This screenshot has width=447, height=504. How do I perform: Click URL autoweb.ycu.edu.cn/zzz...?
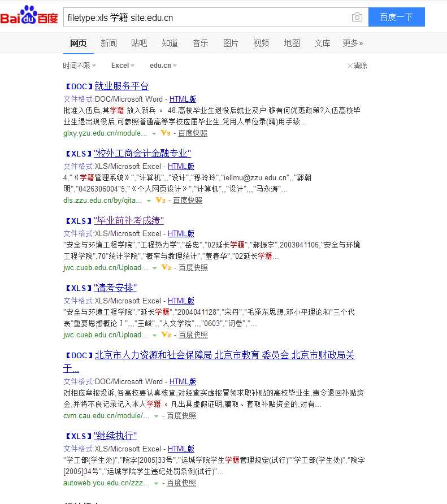106,483
